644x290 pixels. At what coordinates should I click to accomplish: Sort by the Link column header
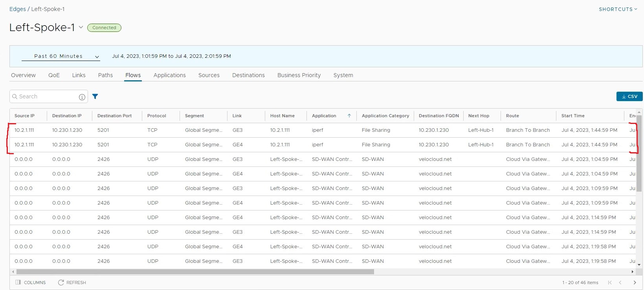click(237, 116)
